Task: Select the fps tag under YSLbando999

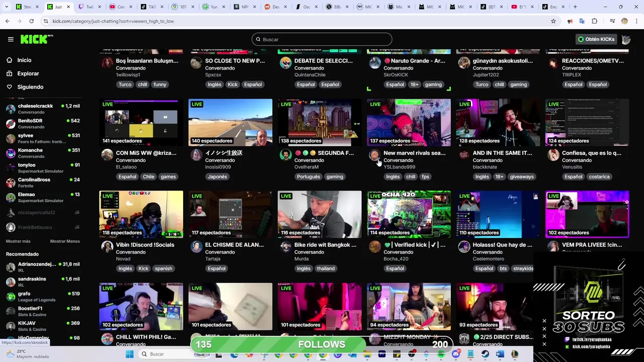Action: (x=426, y=176)
